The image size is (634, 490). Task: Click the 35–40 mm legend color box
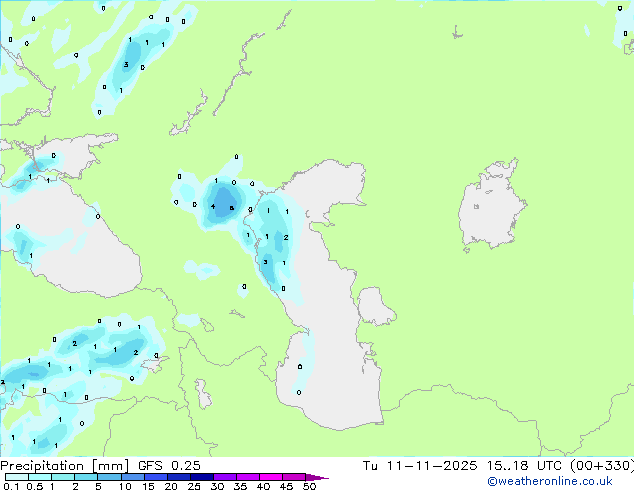tap(247, 477)
